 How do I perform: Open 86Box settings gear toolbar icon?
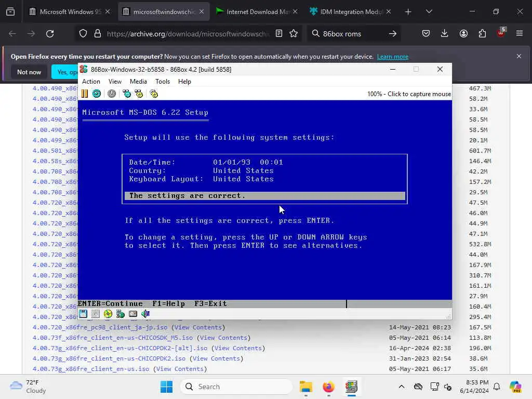154,94
